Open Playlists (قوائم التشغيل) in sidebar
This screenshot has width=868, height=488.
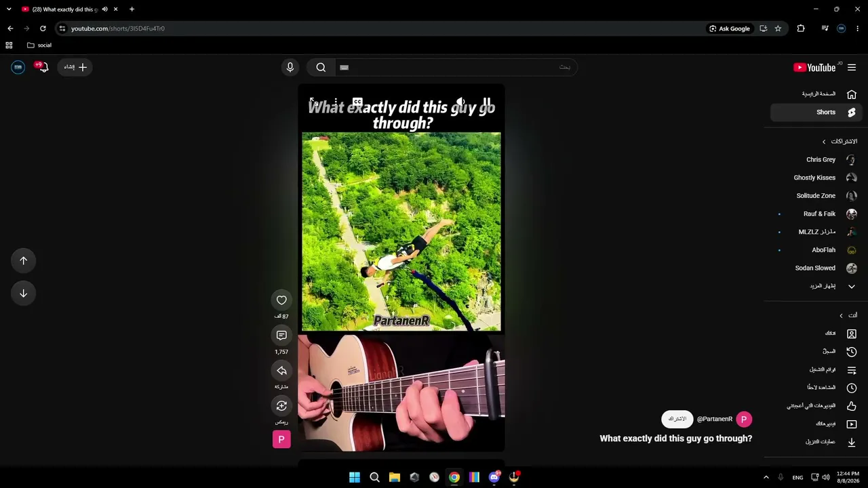[x=816, y=370]
